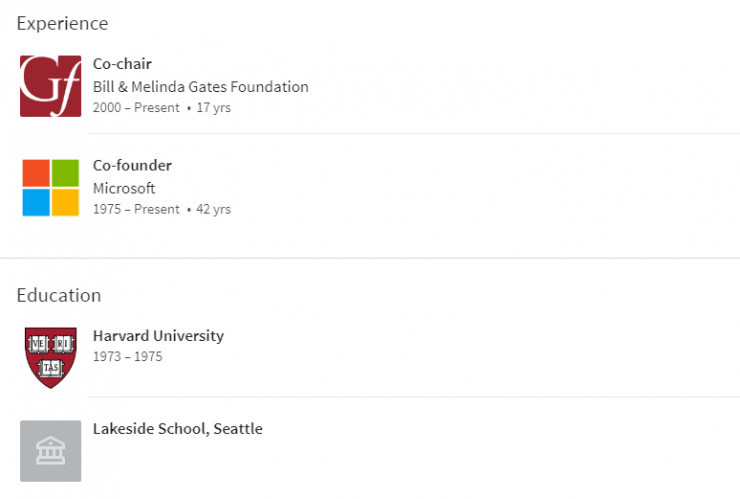This screenshot has width=740, height=499.
Task: Click the red square in Microsoft logo
Action: 36,173
